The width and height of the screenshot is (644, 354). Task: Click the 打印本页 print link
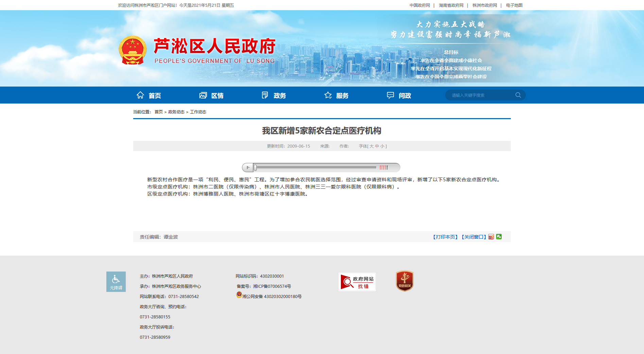coord(445,237)
